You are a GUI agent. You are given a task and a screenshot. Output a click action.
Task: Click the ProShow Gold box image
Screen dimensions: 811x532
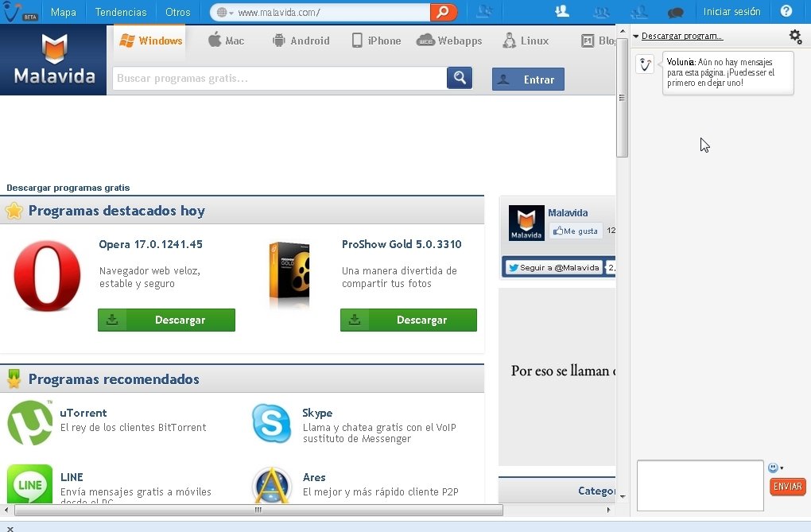289,274
